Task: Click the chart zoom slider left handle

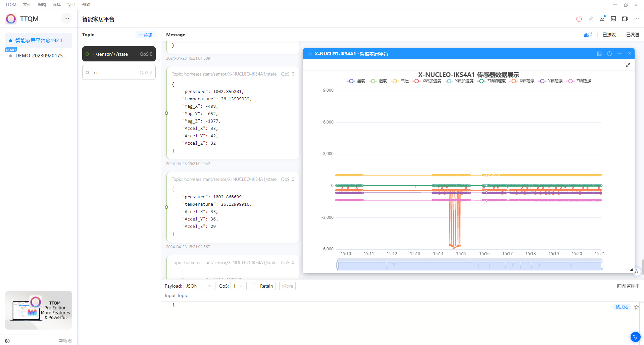Action: [x=338, y=265]
